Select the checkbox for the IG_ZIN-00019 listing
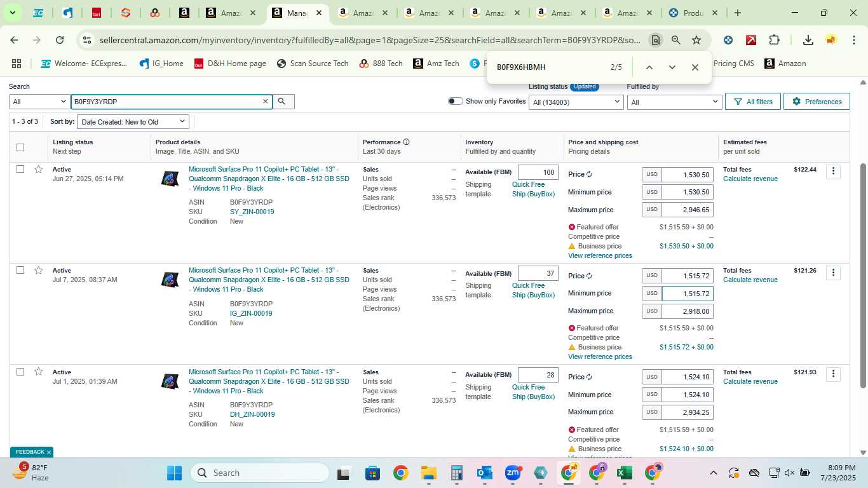 click(x=20, y=270)
